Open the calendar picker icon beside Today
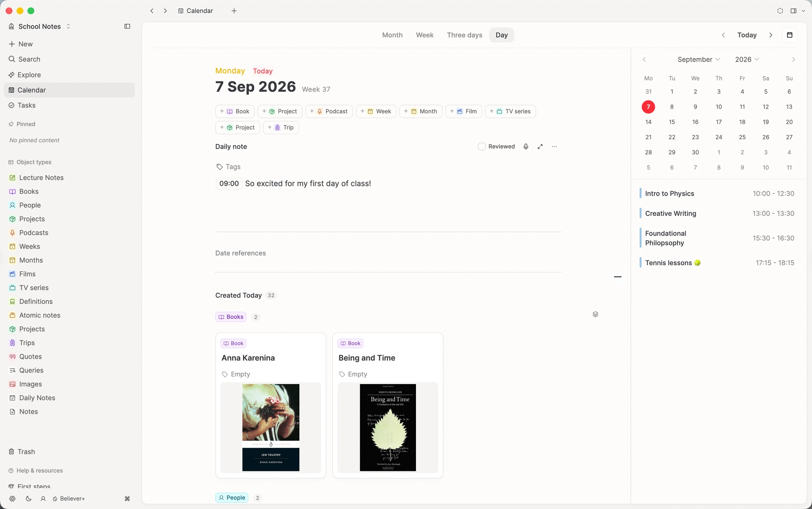The image size is (812, 509). point(789,35)
